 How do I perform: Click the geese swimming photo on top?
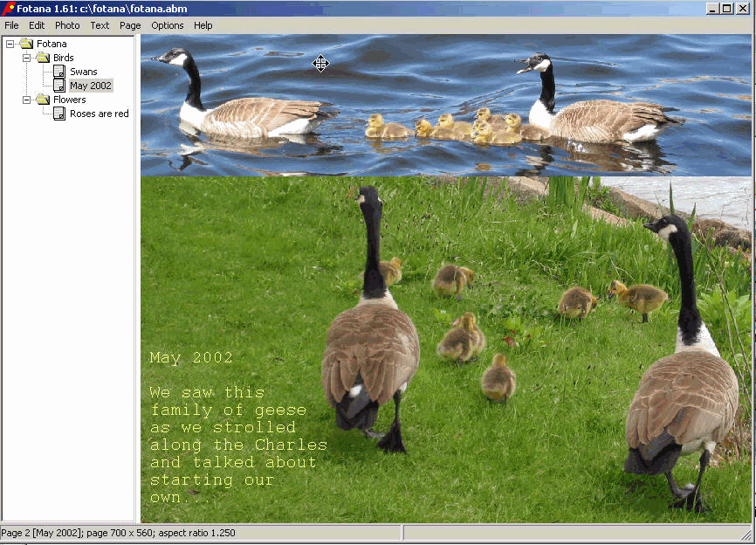click(445, 105)
